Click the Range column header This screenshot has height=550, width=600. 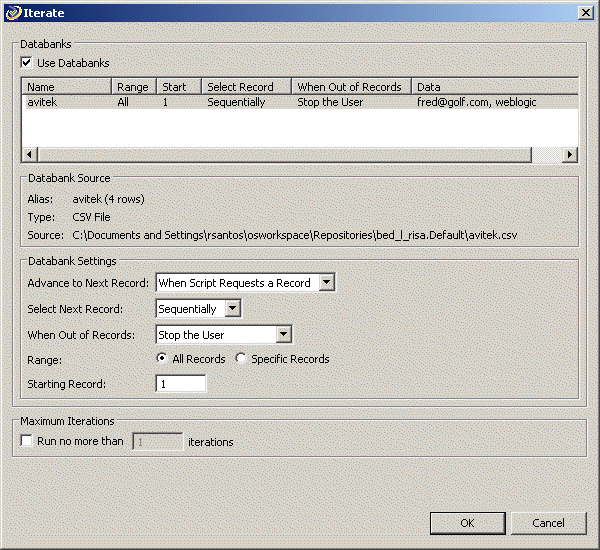pyautogui.click(x=134, y=87)
